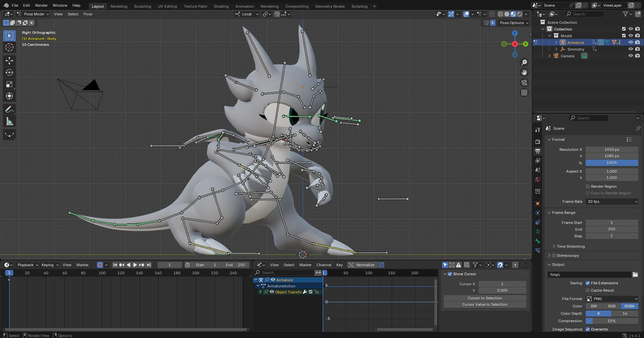644x338 pixels.
Task: Toggle Render Region checkbox
Action: (x=588, y=186)
